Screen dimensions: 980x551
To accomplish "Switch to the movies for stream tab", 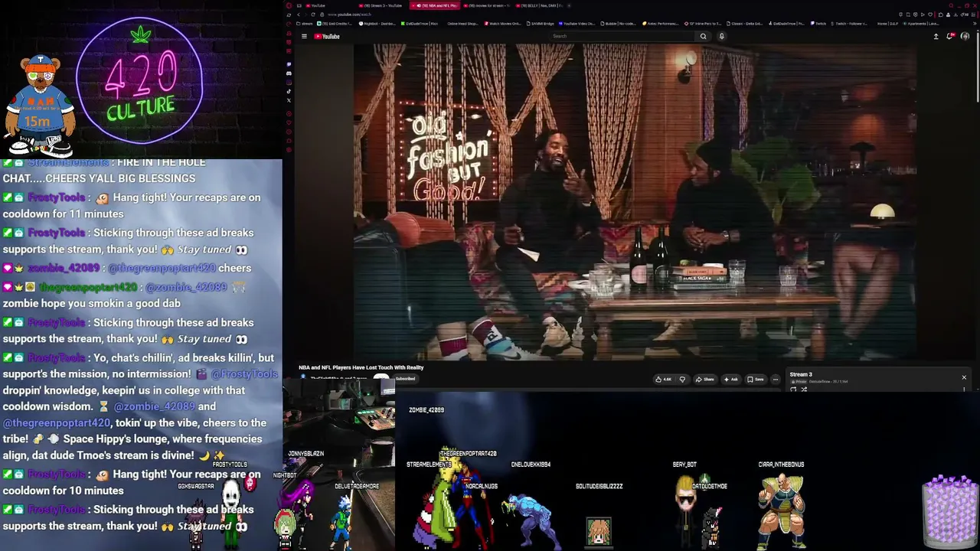I will tap(488, 5).
